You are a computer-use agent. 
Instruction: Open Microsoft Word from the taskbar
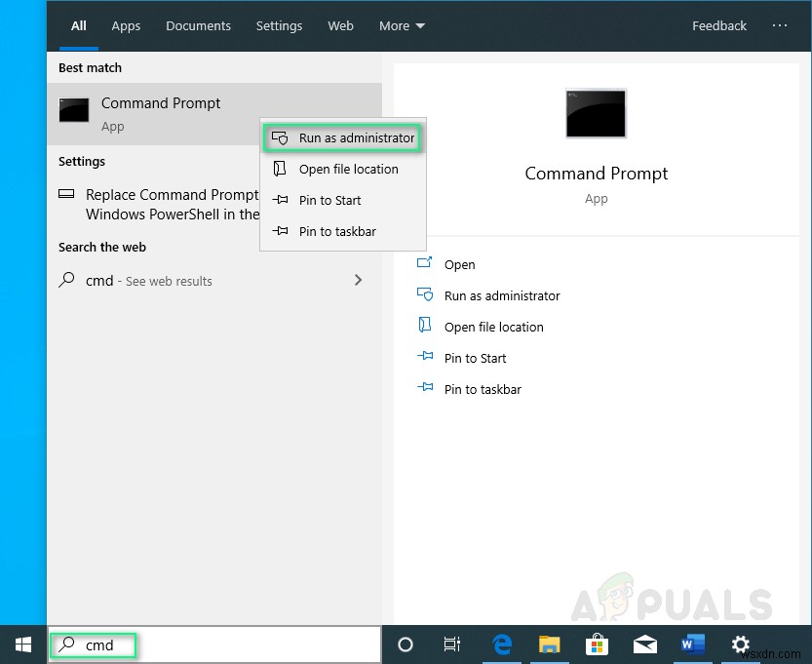[692, 644]
